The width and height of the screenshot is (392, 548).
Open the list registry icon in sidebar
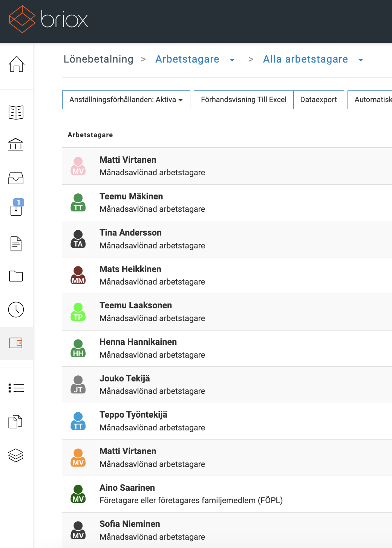pyautogui.click(x=16, y=388)
